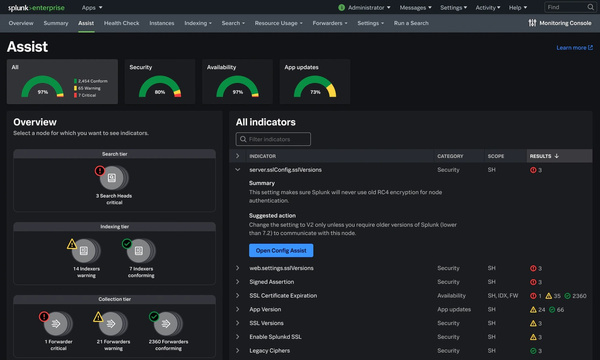Switch to the Health Check tab
Image resolution: width=600 pixels, height=360 pixels.
coord(122,23)
